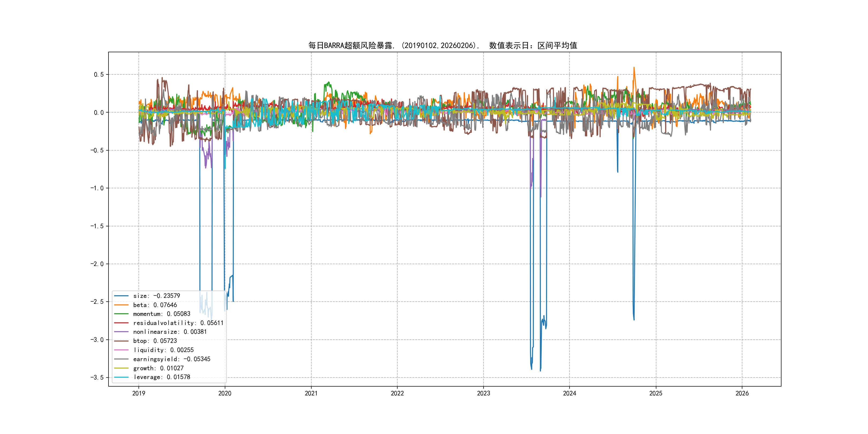Click the momentum legend green line swatch
Image resolution: width=868 pixels, height=434 pixels.
pos(121,314)
